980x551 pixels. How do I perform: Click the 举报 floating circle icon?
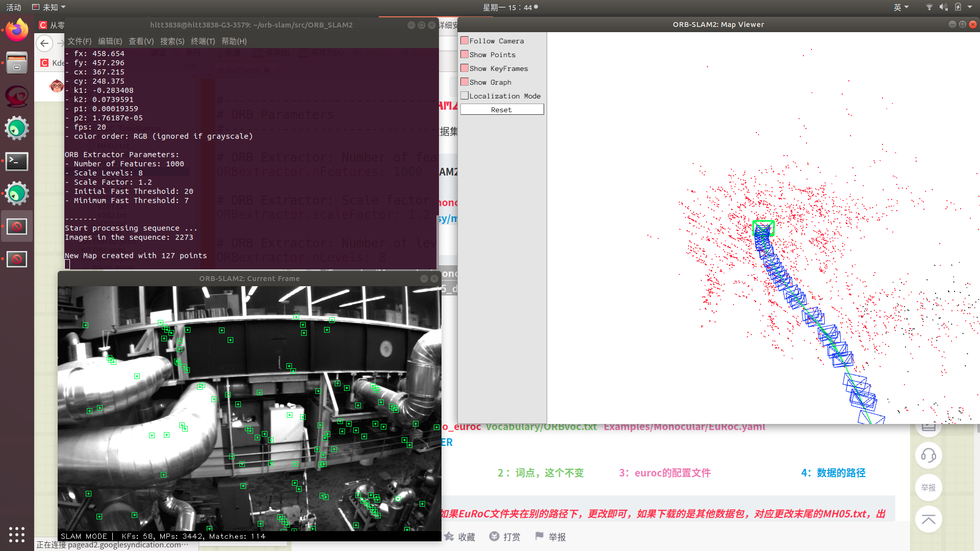tap(928, 488)
